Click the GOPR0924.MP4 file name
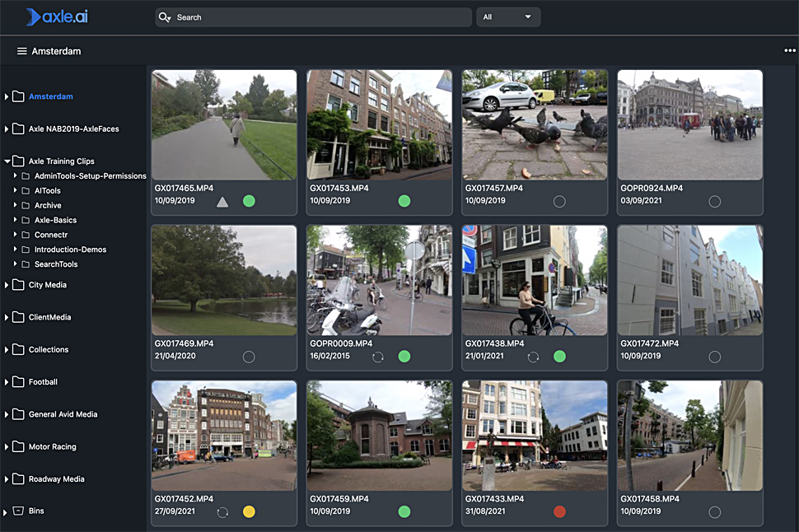 click(652, 188)
